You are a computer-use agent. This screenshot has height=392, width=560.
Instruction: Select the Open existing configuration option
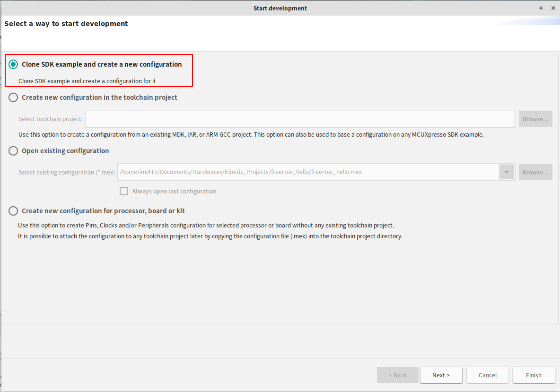click(x=13, y=151)
